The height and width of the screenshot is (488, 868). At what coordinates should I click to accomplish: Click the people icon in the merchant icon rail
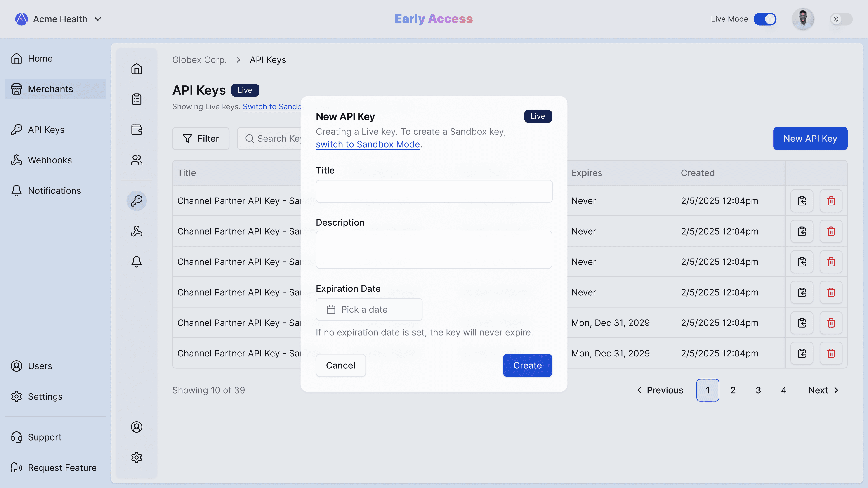click(137, 160)
